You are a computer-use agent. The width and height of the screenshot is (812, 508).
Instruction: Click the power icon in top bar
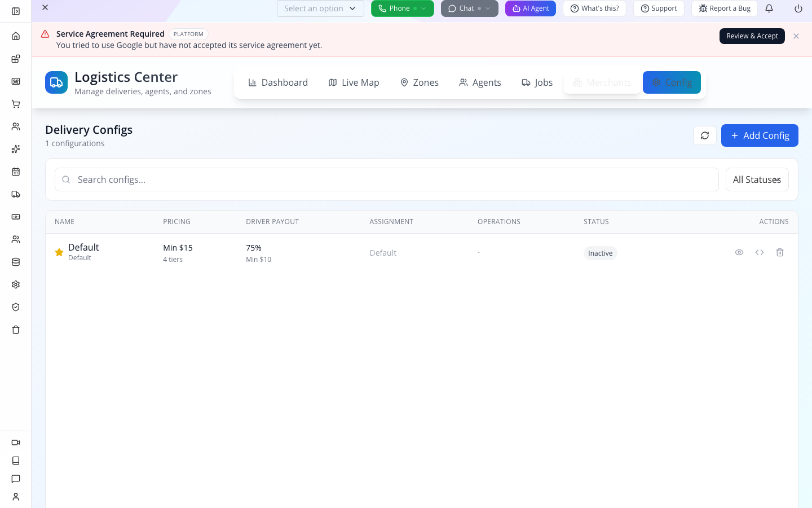click(798, 8)
